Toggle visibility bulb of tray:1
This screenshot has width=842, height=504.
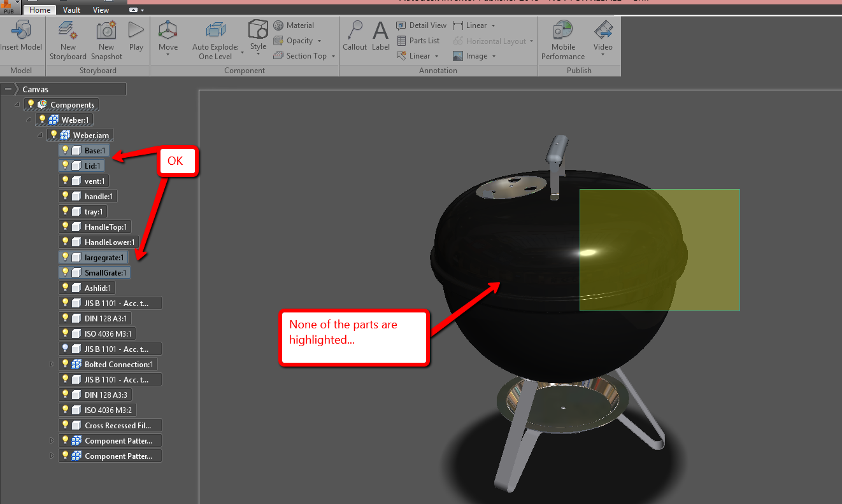pos(65,211)
